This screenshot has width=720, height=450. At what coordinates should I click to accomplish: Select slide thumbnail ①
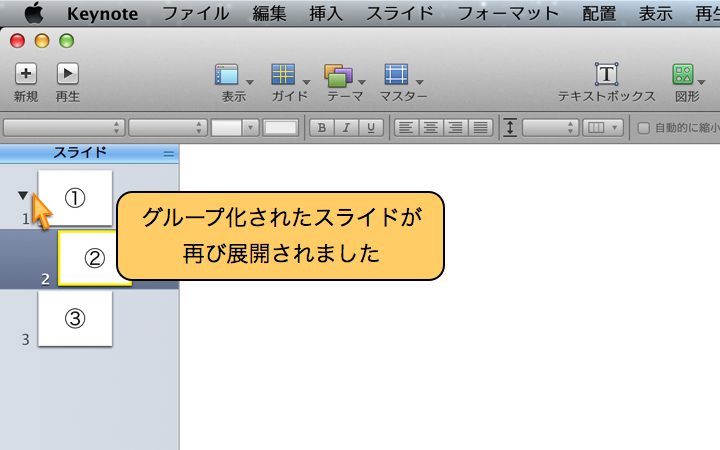coord(75,198)
